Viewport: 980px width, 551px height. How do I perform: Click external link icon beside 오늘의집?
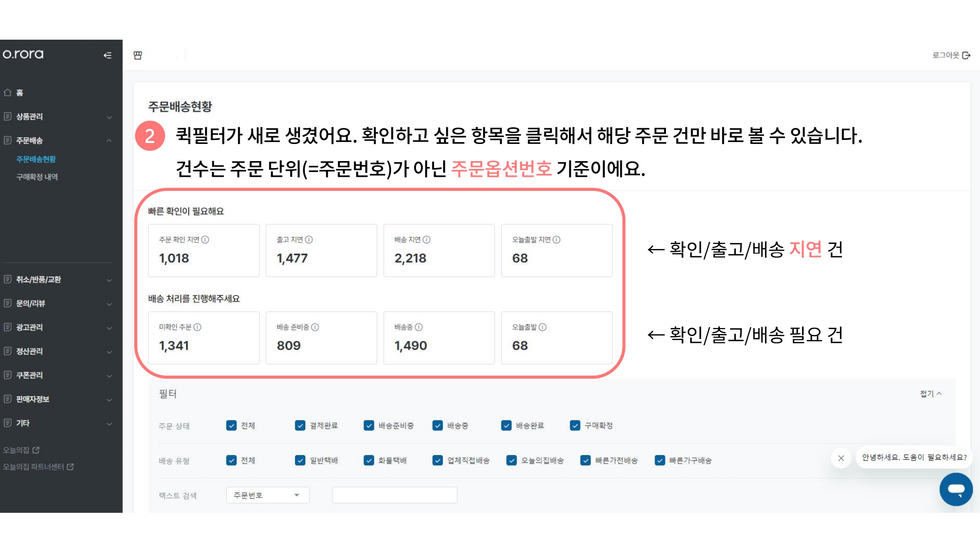pos(36,450)
